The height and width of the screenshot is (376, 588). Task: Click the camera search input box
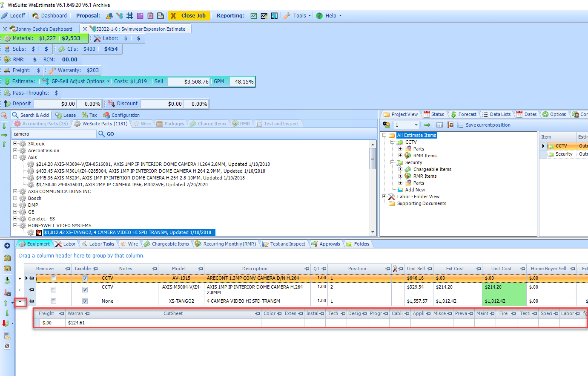click(x=54, y=134)
